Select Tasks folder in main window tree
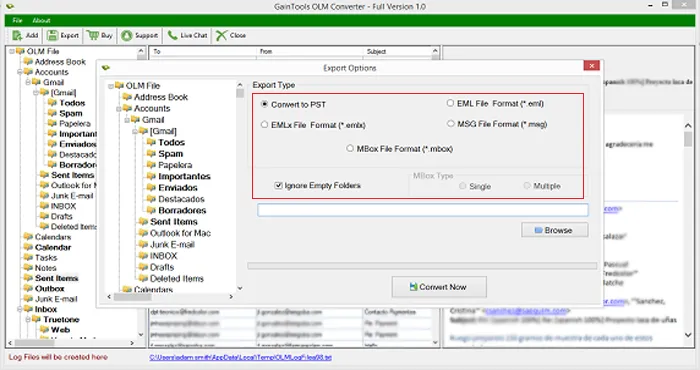Screen dimensions: 700x370 pyautogui.click(x=46, y=258)
